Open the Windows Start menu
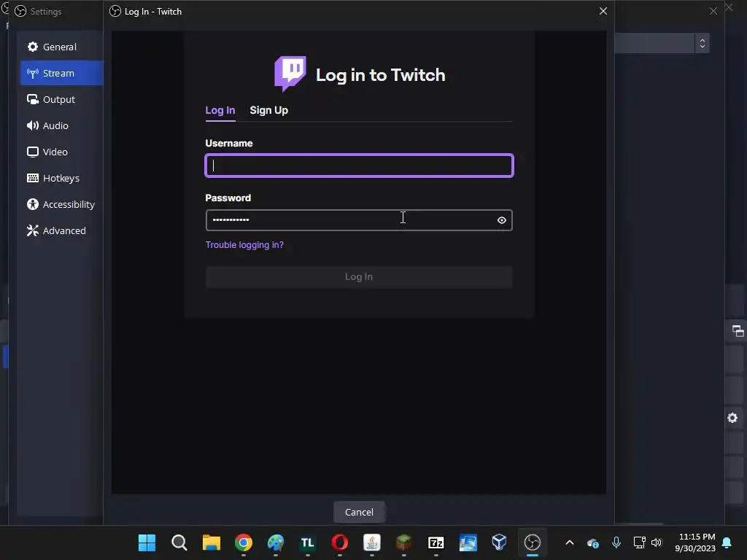 [x=147, y=542]
